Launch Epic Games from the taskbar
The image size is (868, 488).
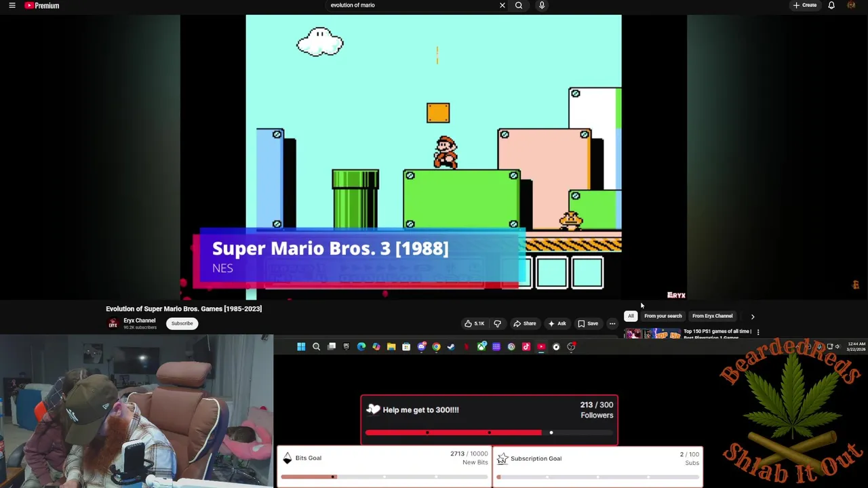[347, 347]
